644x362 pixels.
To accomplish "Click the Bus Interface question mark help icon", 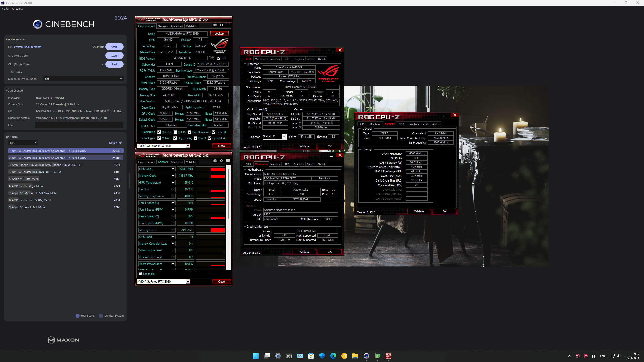I will [x=228, y=70].
